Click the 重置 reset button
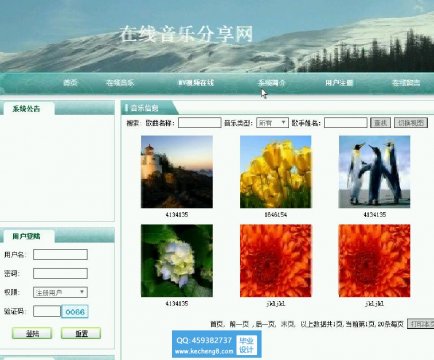Image resolution: width=434 pixels, height=360 pixels. point(81,333)
